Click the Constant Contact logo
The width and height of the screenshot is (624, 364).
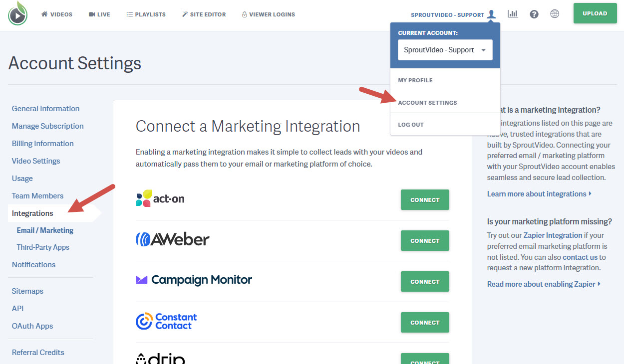166,322
